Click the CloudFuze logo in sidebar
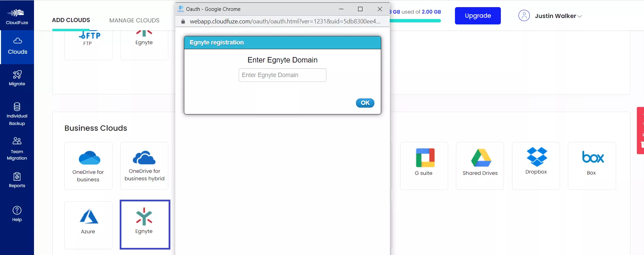This screenshot has width=644, height=255. click(x=17, y=16)
